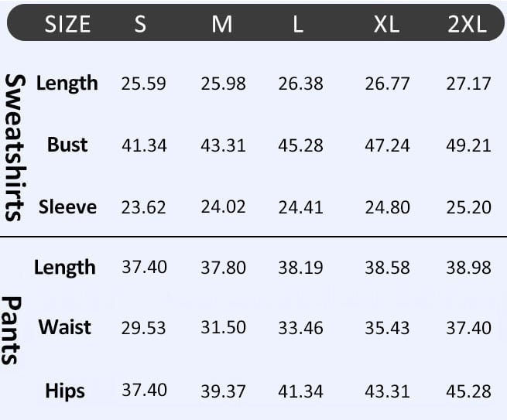507x420 pixels.
Task: Click the Pants Length row label
Action: click(65, 268)
